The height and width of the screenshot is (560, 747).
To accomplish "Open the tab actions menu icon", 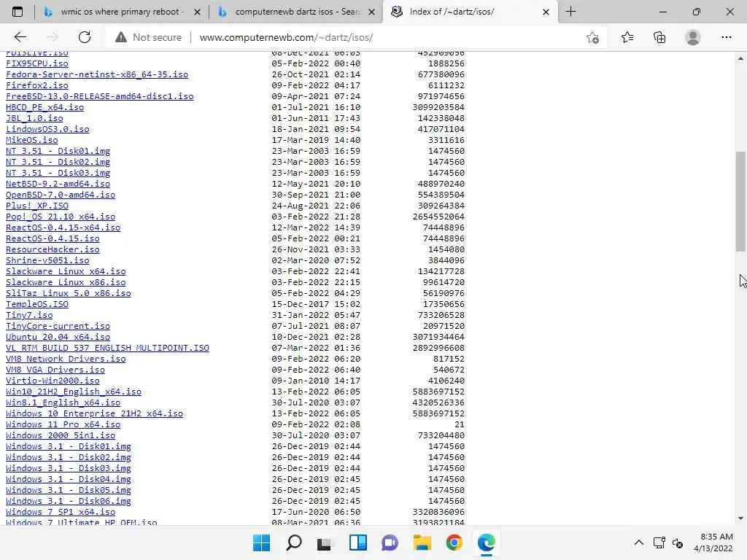I will click(x=18, y=12).
